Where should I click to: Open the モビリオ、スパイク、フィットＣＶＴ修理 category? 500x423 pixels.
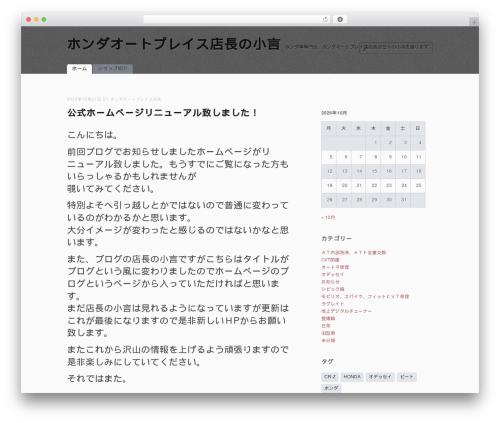[365, 297]
